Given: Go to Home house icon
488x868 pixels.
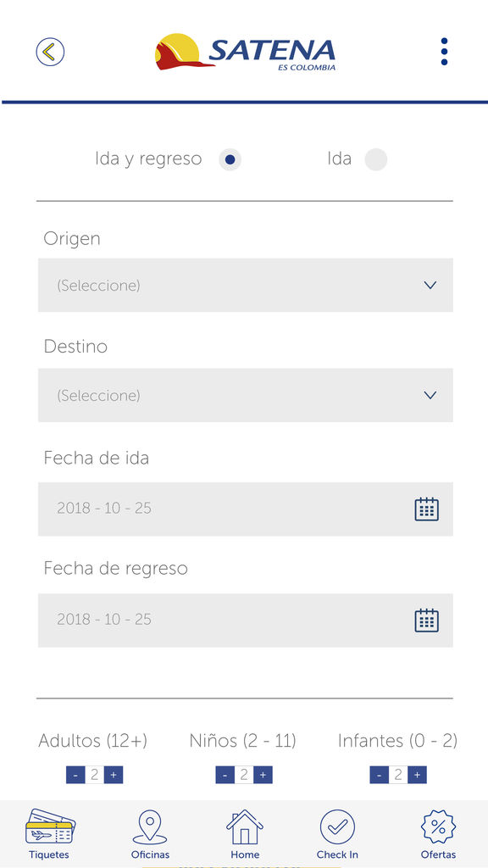Looking at the screenshot, I should 245,827.
